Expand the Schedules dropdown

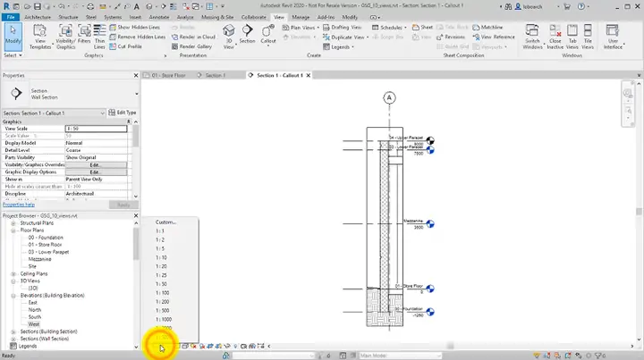click(x=405, y=28)
